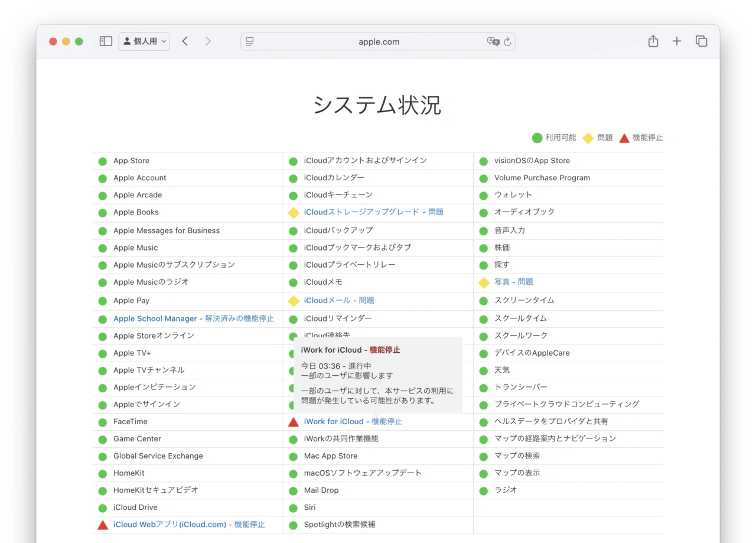This screenshot has height=543, width=756.
Task: Open iCloudストレージアップグレード - 問題 link
Action: [x=373, y=212]
